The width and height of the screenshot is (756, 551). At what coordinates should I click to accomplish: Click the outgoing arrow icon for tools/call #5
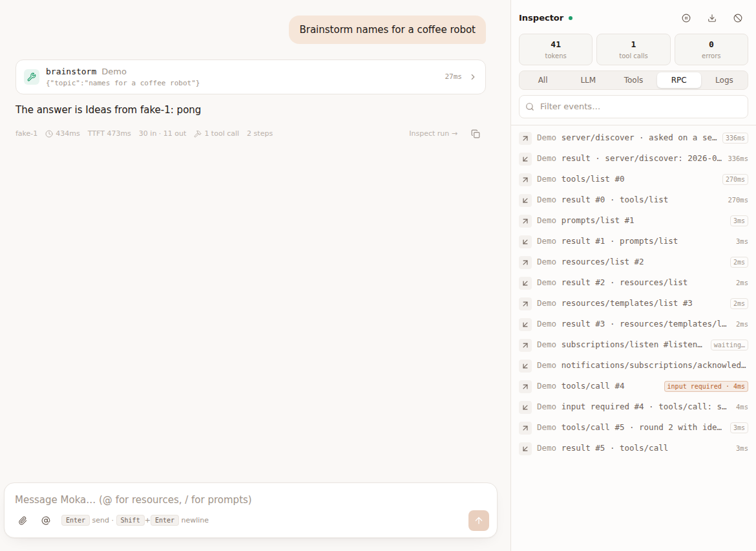tap(525, 429)
